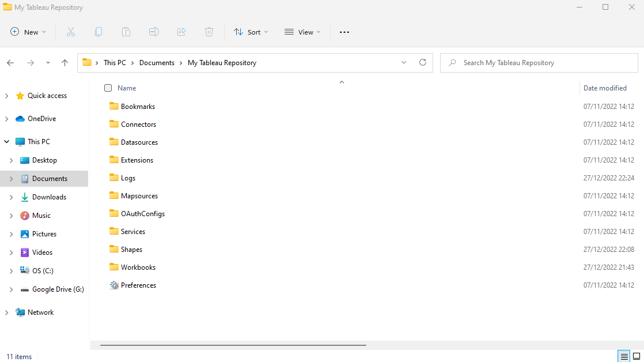Click the Copy icon in toolbar
The width and height of the screenshot is (644, 362).
(99, 32)
